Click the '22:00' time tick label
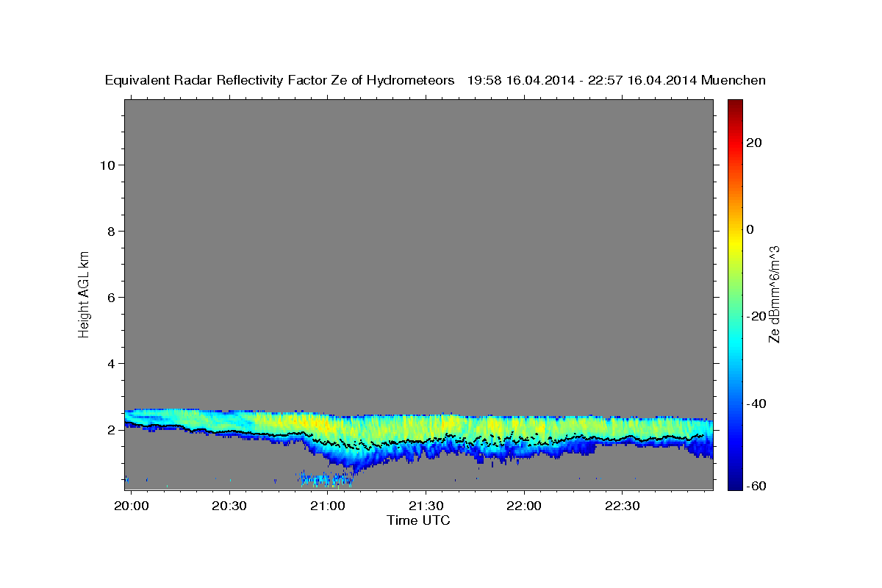This screenshot has width=882, height=588. (x=524, y=506)
